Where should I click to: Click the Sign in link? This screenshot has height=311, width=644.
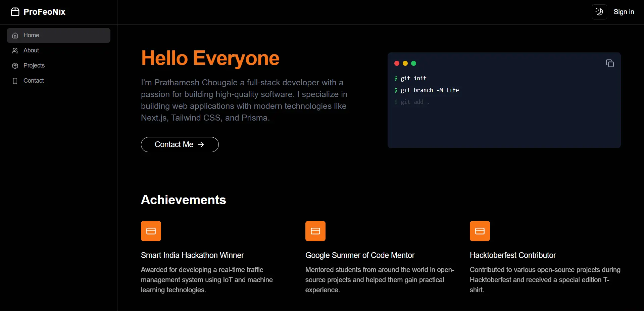point(624,12)
